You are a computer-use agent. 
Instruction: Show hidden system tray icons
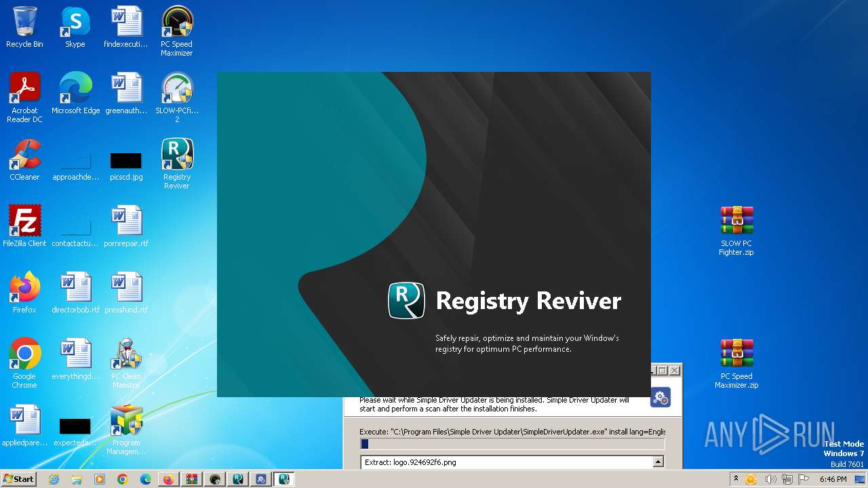click(736, 479)
